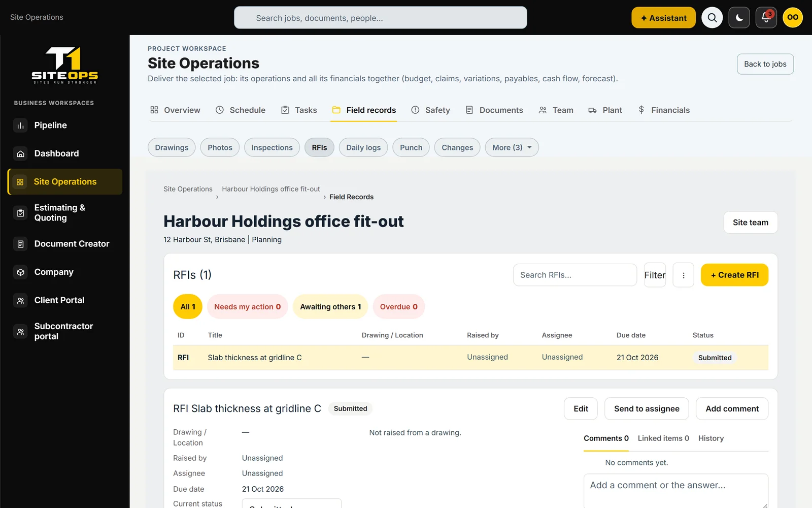Filter RFIs by Overdue

[x=399, y=307]
